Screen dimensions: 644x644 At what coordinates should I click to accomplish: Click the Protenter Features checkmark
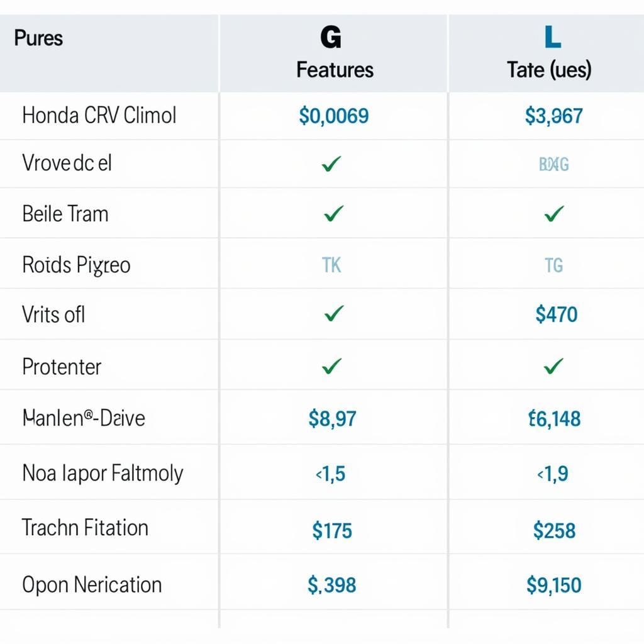click(x=331, y=366)
